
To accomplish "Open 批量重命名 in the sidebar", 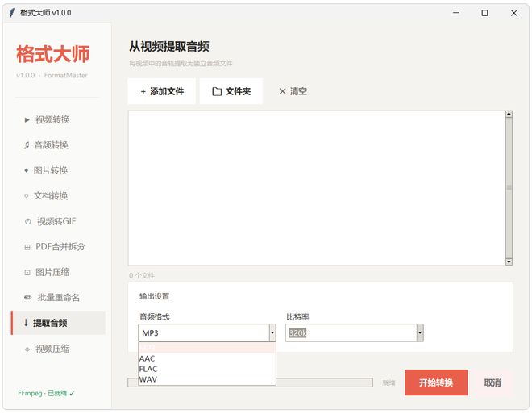I will point(58,298).
